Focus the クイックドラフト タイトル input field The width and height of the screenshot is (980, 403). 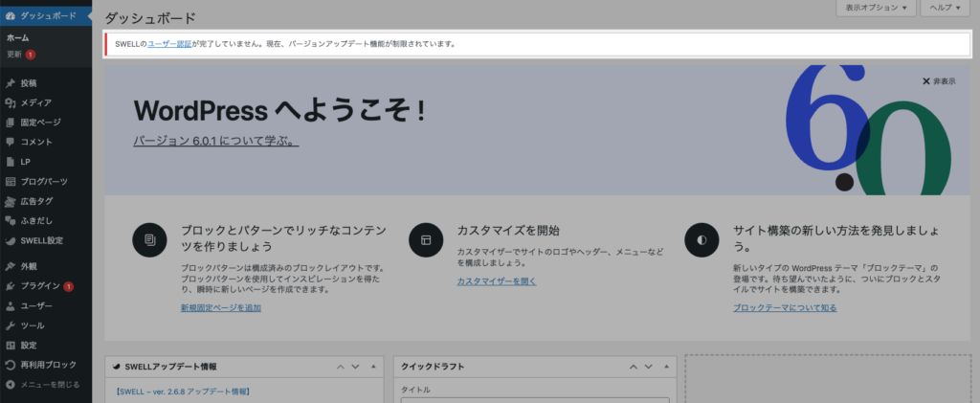coord(535,400)
